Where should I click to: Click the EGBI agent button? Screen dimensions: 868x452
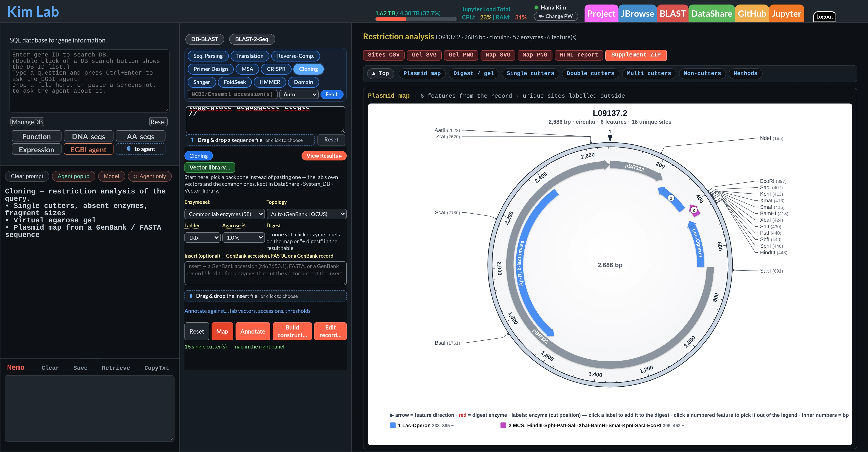coord(88,150)
